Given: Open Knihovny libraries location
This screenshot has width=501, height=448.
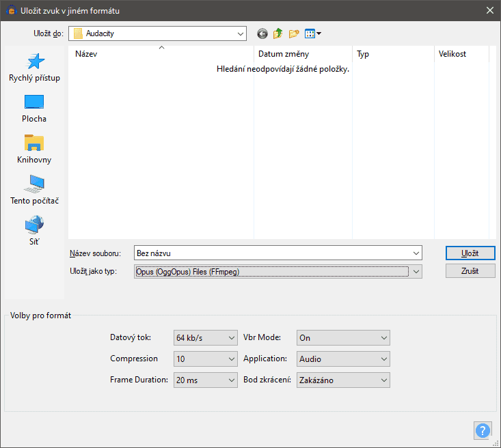Looking at the screenshot, I should (34, 150).
